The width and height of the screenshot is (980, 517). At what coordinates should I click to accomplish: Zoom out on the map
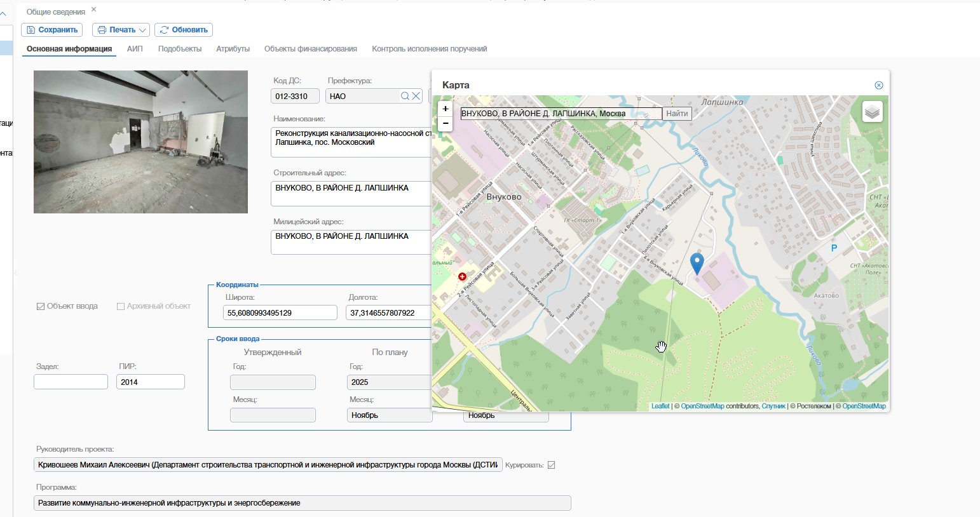click(x=446, y=124)
